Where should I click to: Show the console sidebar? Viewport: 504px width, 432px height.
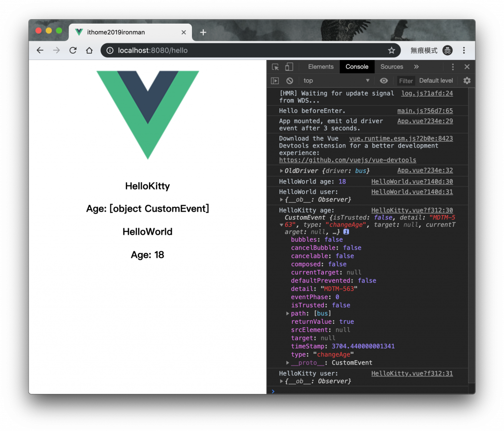pyautogui.click(x=275, y=81)
